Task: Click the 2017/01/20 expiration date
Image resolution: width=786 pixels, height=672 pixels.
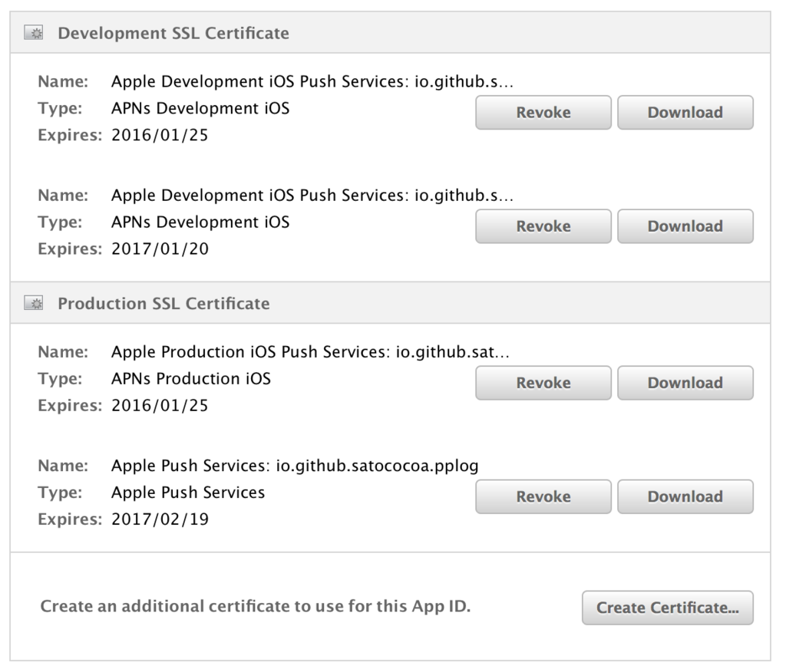Action: [x=160, y=249]
